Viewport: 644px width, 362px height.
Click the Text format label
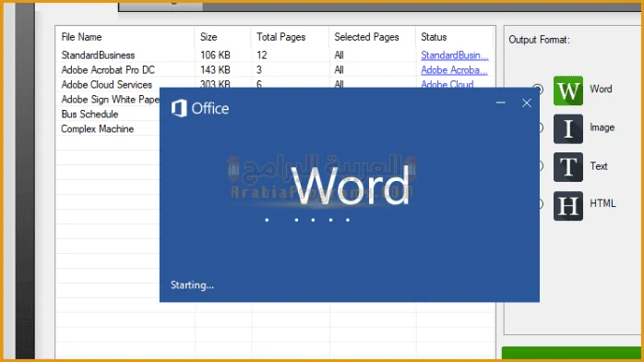[x=599, y=166]
